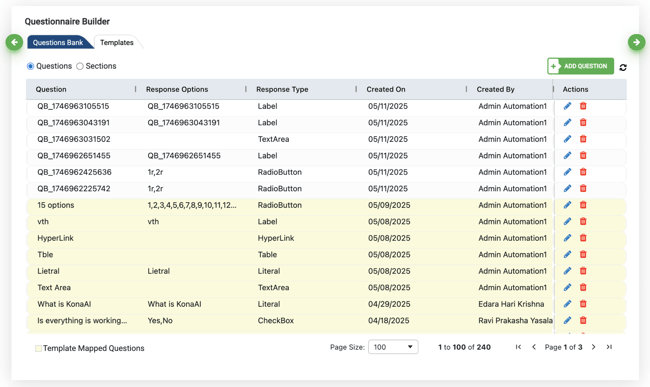Delete the 'Text Area' question row
Screen dimensions: 650x387
coord(583,287)
